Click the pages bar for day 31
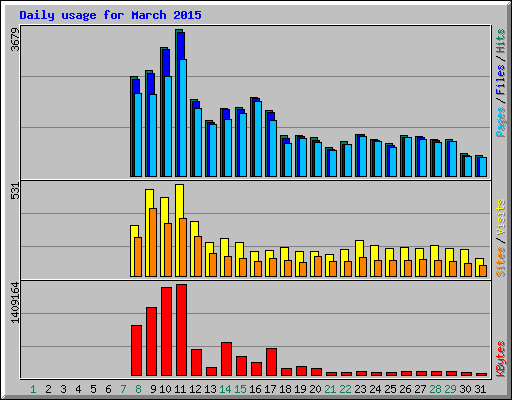 point(483,167)
